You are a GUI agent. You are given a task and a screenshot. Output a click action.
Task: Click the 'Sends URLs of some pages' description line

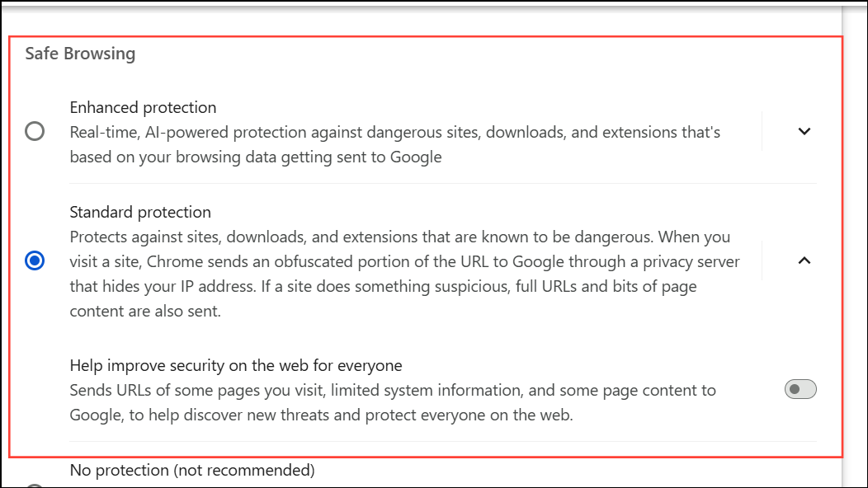393,390
